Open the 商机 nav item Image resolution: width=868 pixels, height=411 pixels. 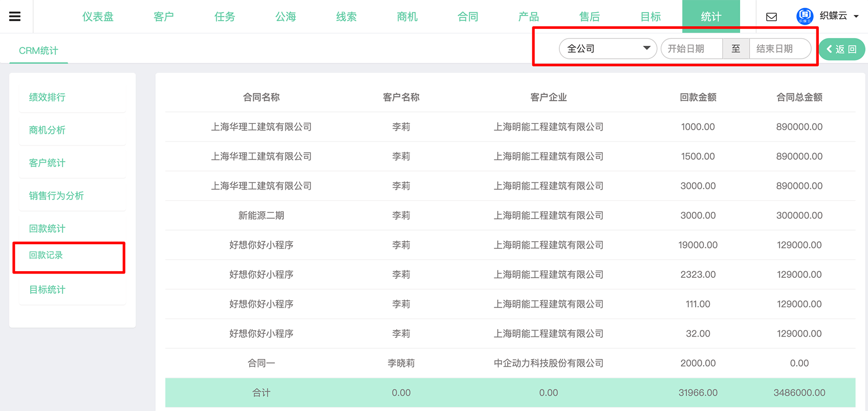pos(407,17)
